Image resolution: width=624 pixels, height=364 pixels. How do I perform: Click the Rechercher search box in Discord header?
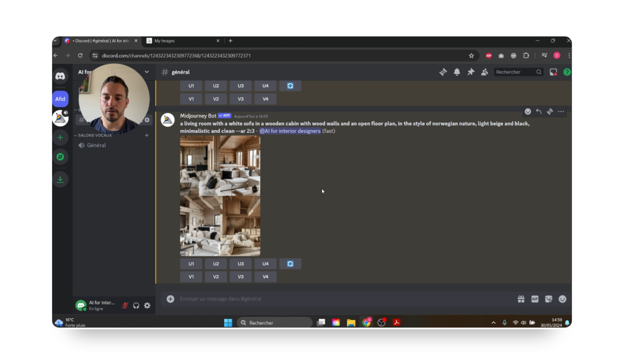coord(519,72)
